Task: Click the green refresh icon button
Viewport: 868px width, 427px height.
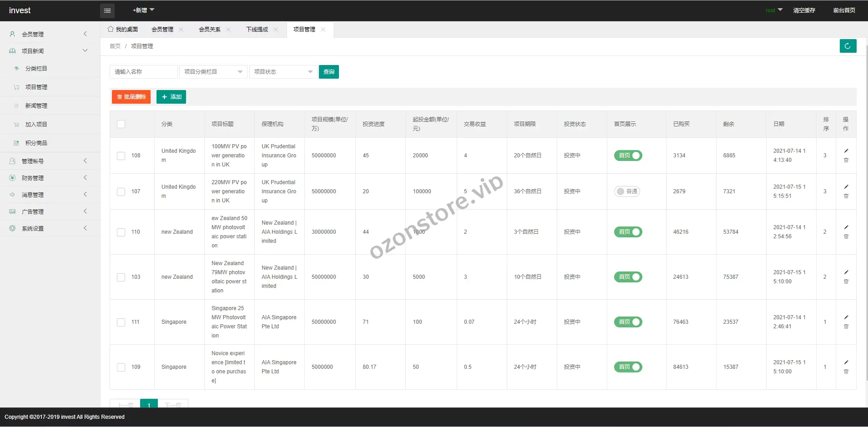Action: [x=848, y=46]
